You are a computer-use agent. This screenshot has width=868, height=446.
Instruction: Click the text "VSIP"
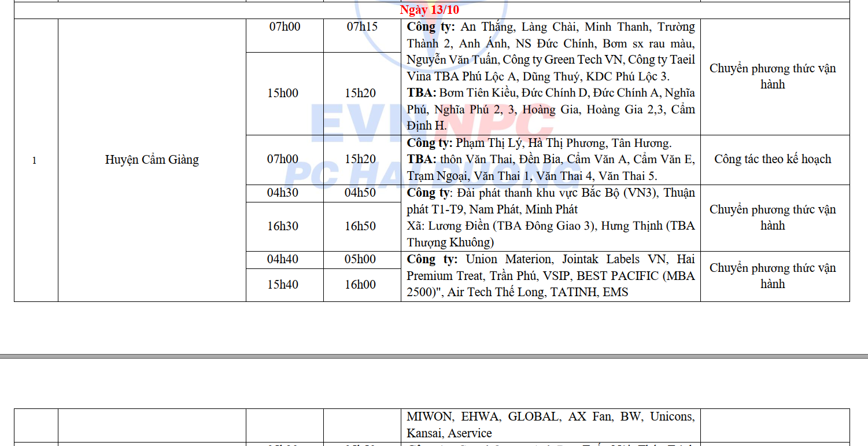(555, 276)
